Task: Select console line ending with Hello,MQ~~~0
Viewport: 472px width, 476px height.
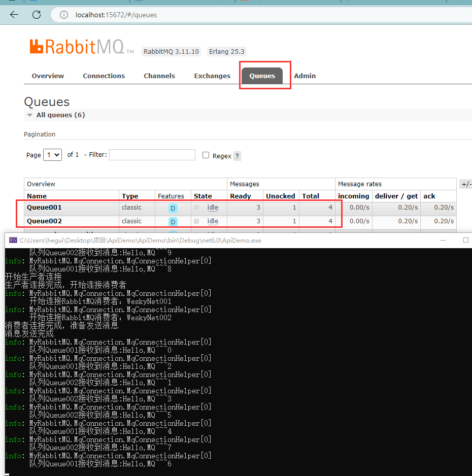Action: click(100, 350)
